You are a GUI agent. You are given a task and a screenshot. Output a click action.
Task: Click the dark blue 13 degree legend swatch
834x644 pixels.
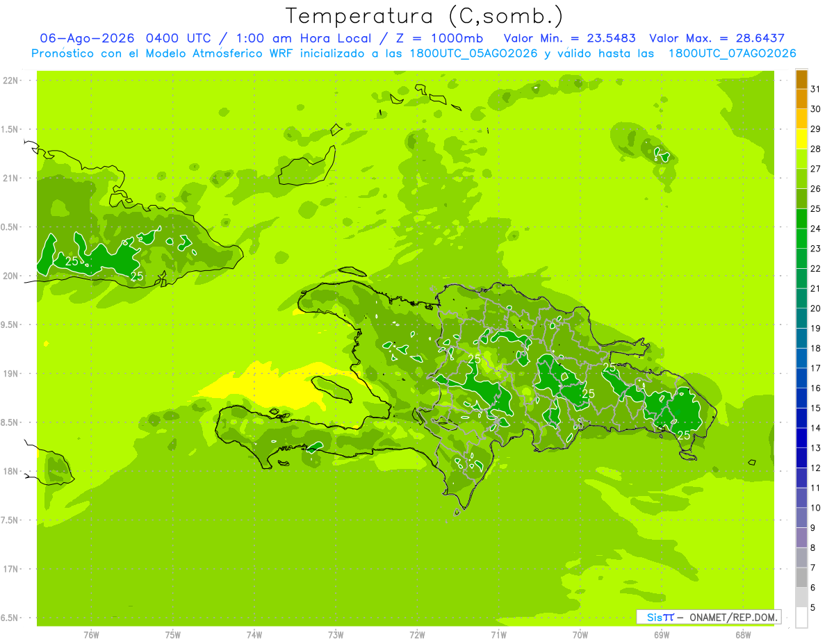[x=801, y=438]
